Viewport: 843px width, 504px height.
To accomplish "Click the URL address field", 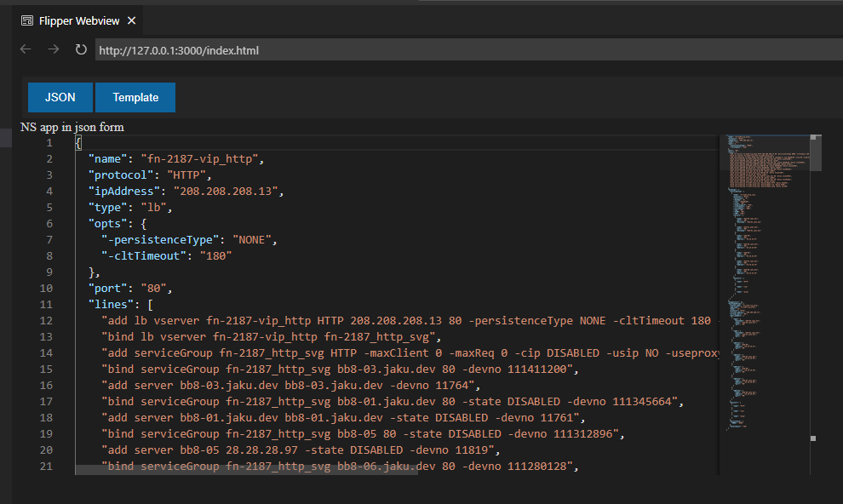I will (469, 50).
